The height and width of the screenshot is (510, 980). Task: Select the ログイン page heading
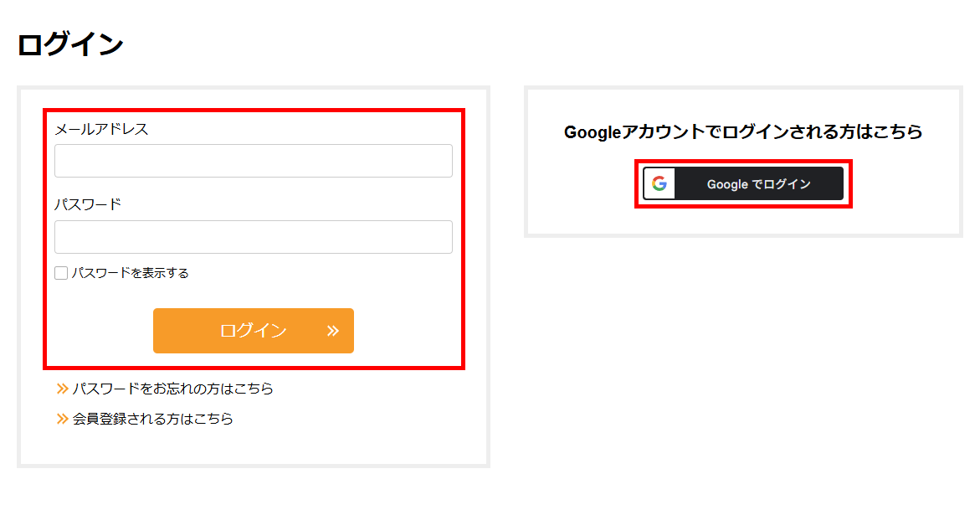[69, 43]
